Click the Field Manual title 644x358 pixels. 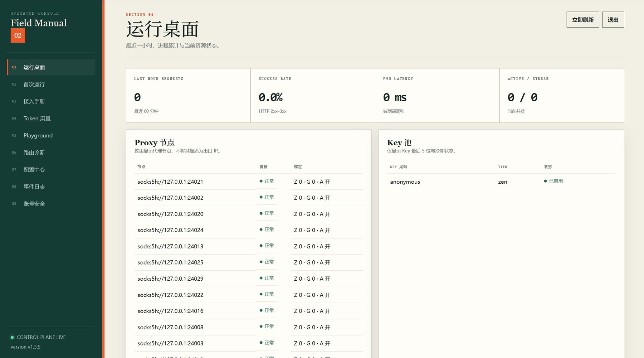click(39, 23)
